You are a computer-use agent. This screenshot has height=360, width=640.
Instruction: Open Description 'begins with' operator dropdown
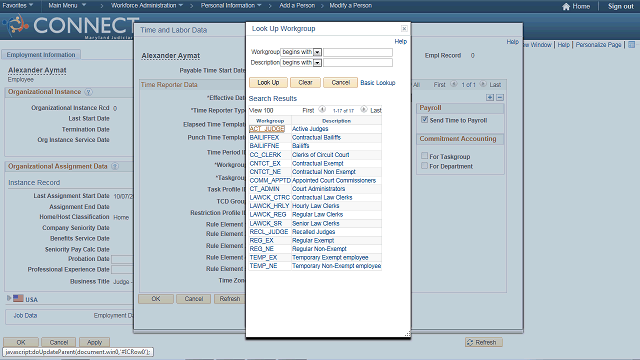click(317, 63)
